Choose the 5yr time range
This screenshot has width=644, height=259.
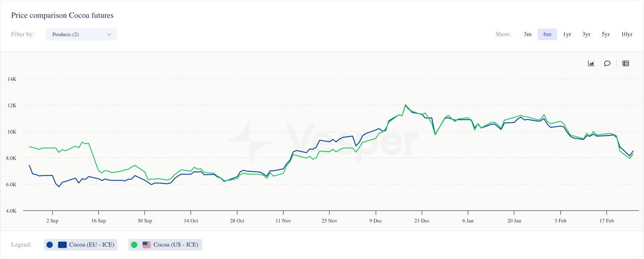tap(606, 35)
